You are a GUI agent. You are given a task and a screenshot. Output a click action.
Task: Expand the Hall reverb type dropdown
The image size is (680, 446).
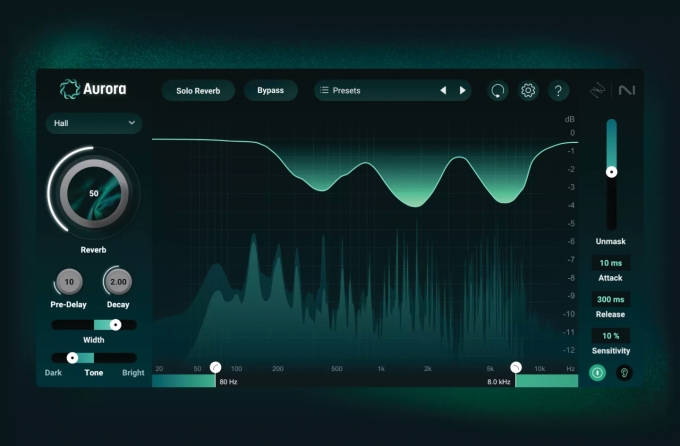coord(94,123)
